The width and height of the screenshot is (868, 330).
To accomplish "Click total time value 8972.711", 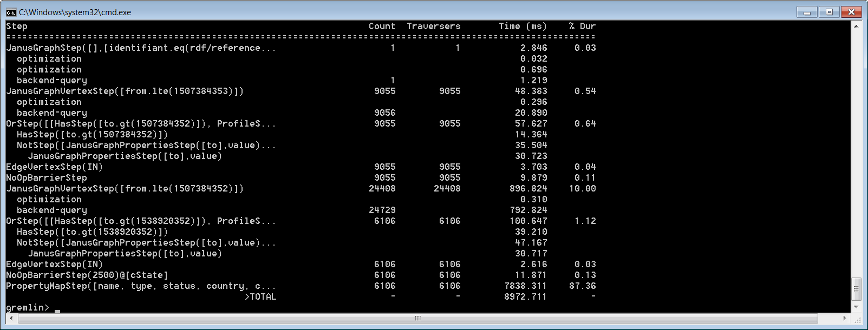I will [x=526, y=296].
